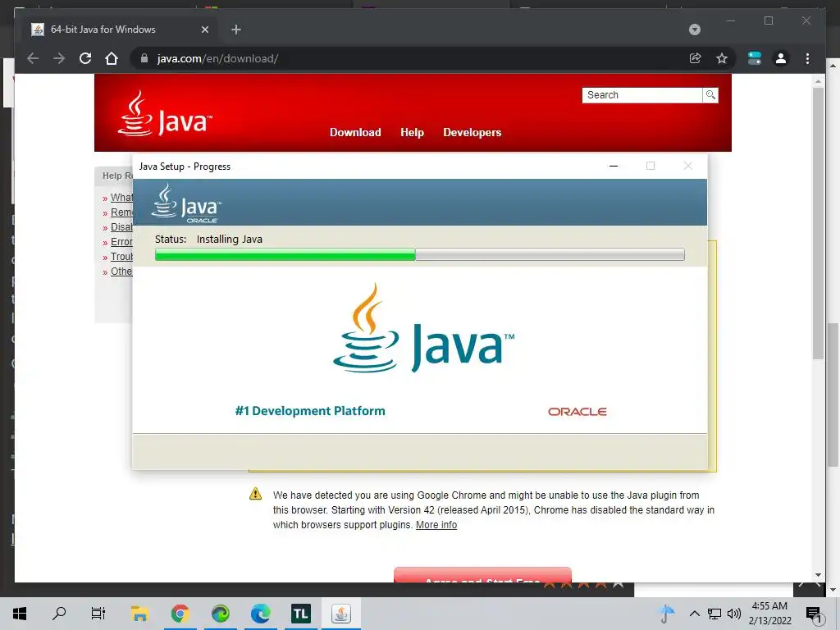Viewport: 840px width, 630px height.
Task: Open the Windows Start menu
Action: (20, 614)
